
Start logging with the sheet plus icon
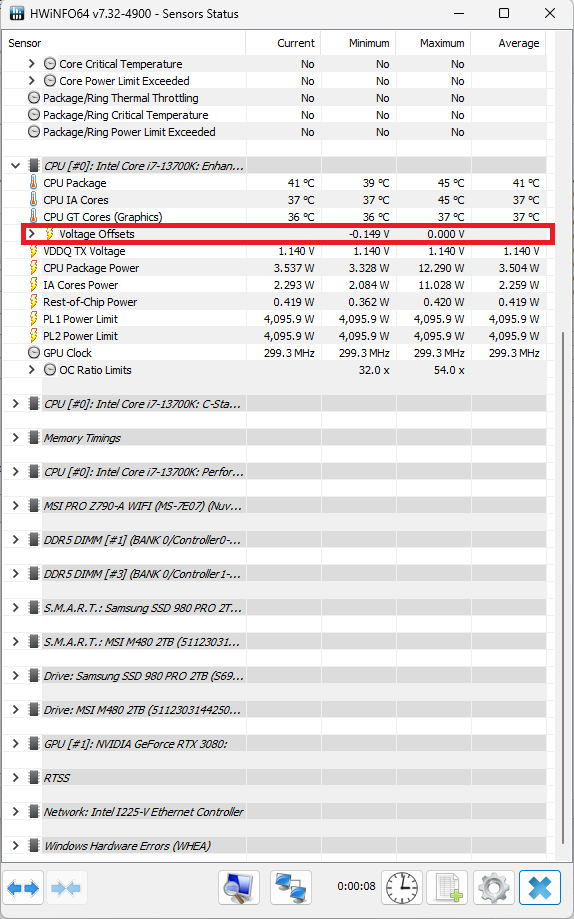(447, 888)
